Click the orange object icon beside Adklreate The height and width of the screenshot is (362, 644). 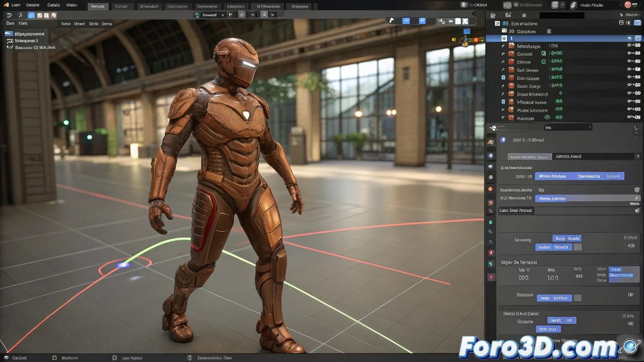(510, 118)
